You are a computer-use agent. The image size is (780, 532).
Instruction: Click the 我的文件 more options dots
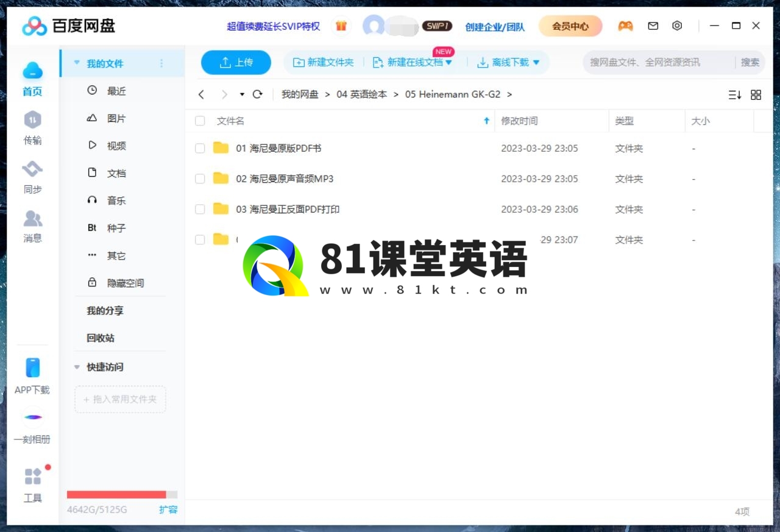[161, 63]
